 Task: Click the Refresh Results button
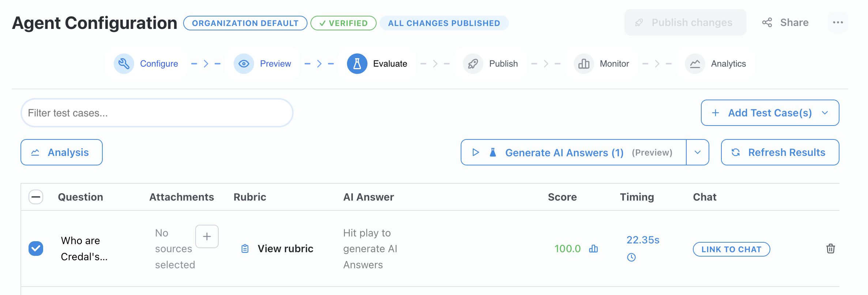[x=780, y=152]
